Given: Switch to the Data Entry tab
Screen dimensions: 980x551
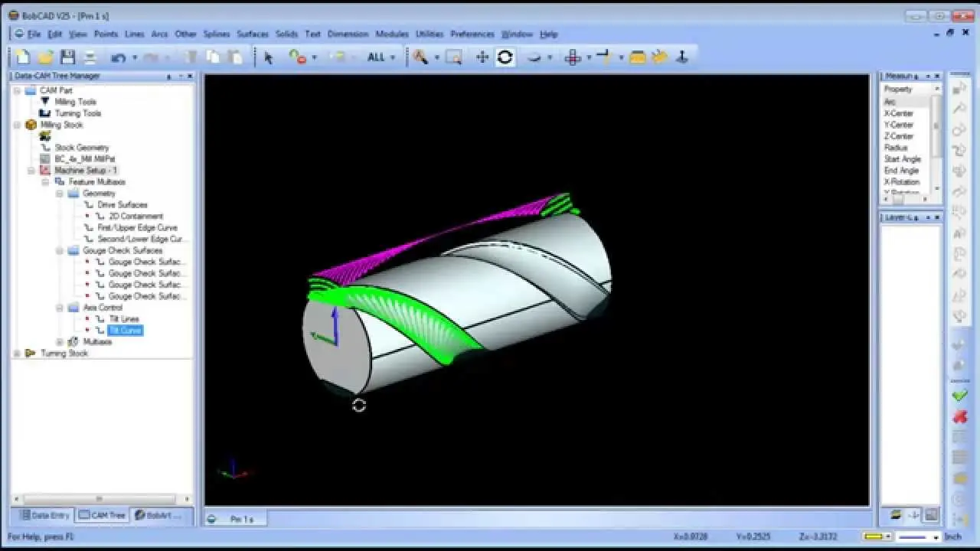Looking at the screenshot, I should pos(44,515).
